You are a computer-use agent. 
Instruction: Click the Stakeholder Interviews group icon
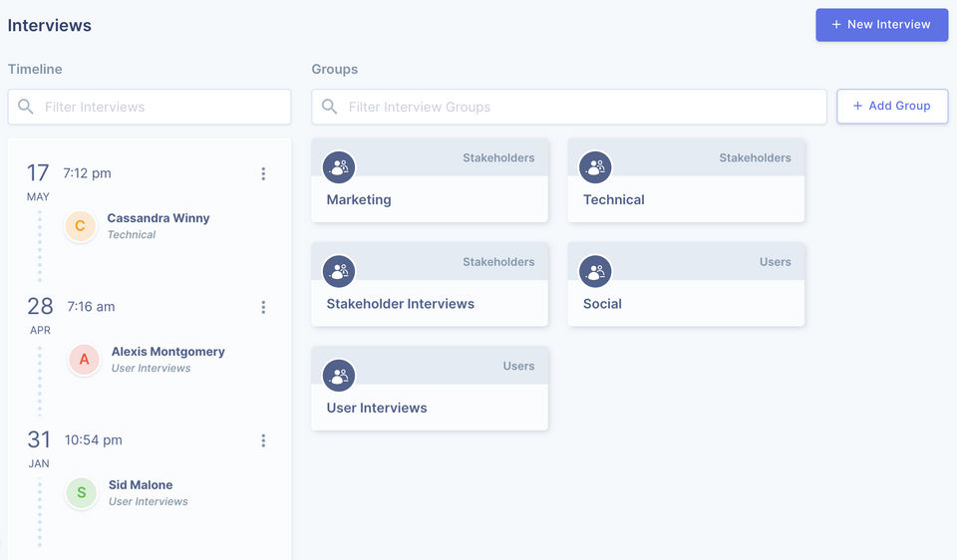pos(339,271)
